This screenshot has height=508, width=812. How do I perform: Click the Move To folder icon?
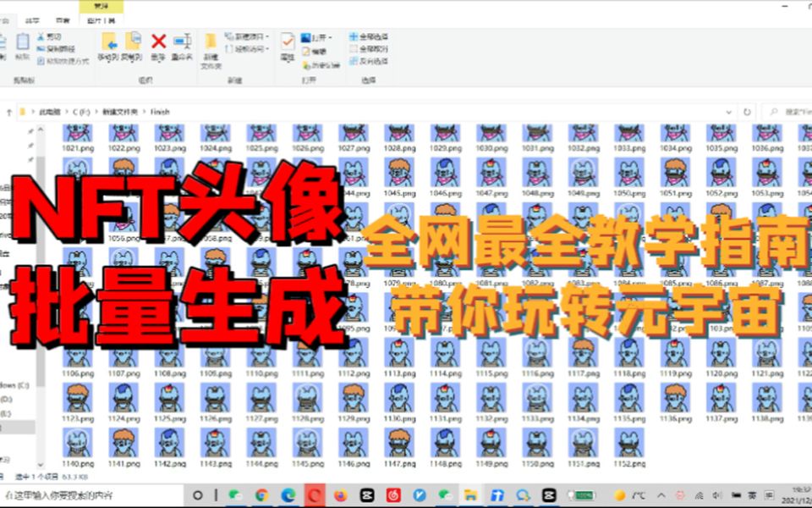point(109,42)
